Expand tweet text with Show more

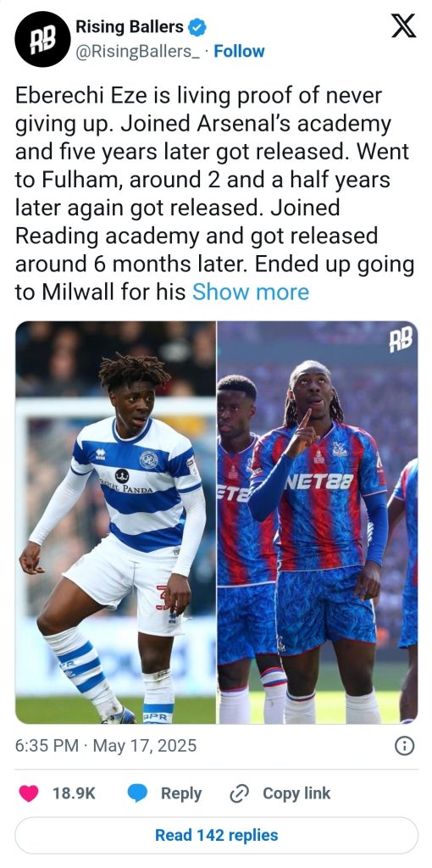250,292
